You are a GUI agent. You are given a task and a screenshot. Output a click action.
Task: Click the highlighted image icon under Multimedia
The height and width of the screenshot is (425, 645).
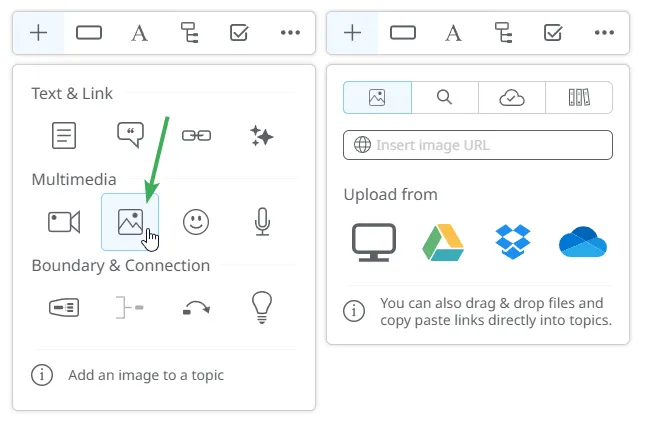pos(130,222)
